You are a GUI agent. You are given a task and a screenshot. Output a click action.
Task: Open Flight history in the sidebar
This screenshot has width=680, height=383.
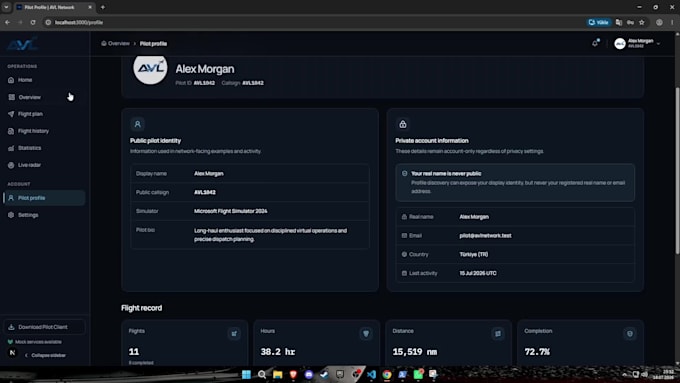(x=44, y=131)
